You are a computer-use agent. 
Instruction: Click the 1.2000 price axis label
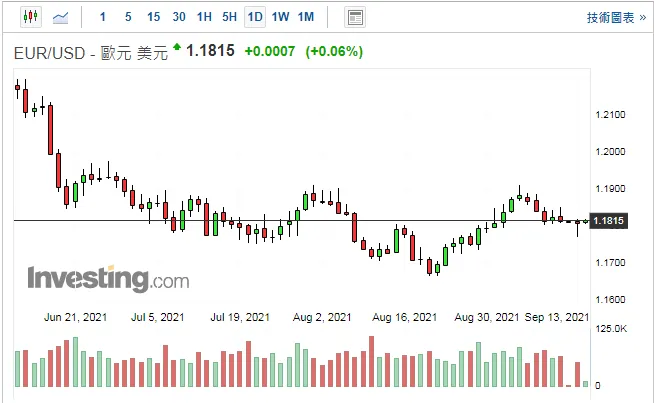click(610, 152)
